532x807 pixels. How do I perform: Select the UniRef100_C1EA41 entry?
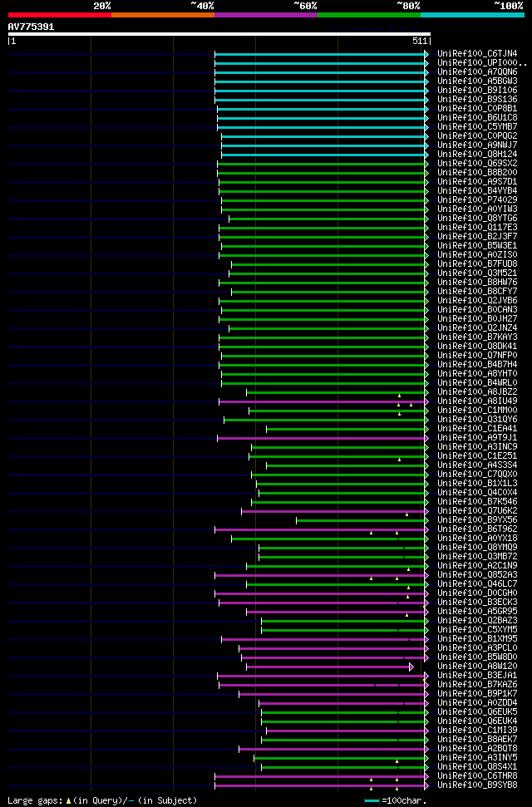tap(477, 429)
